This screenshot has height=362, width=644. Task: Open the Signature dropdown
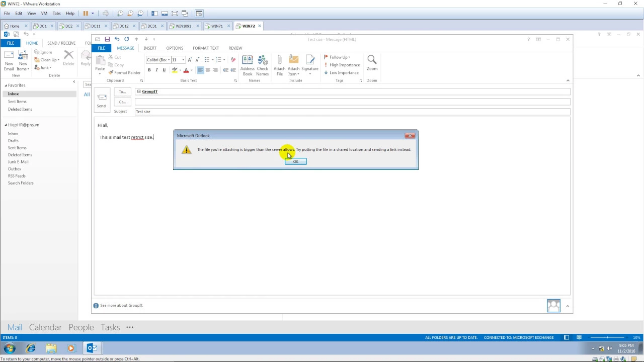[x=310, y=65]
